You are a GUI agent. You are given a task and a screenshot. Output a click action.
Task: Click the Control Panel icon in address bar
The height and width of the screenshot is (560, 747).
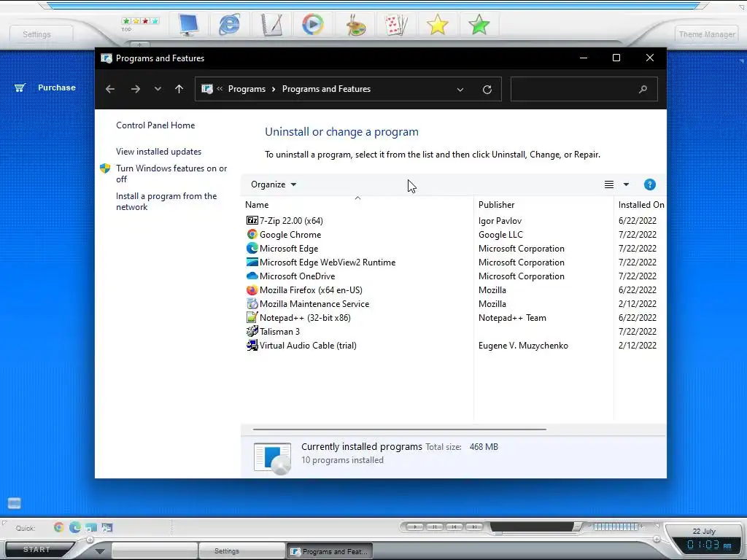207,89
